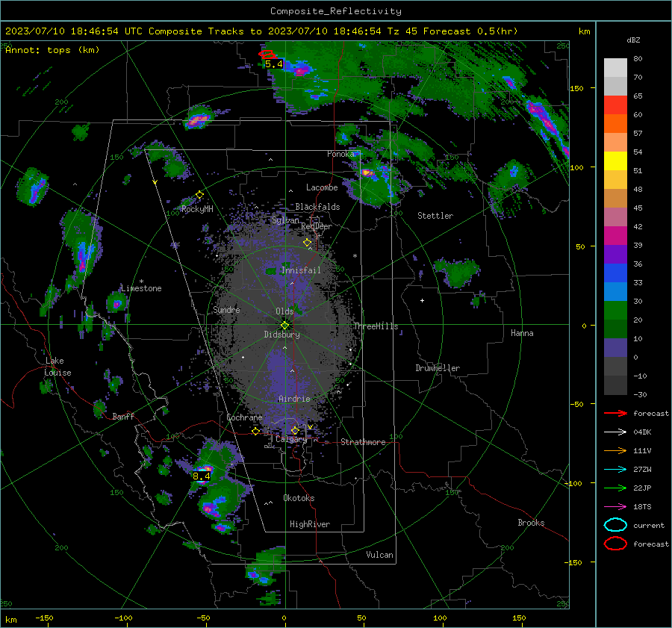Click the red 'forecast' ellipse legend symbol
672x628 pixels.
(x=615, y=544)
